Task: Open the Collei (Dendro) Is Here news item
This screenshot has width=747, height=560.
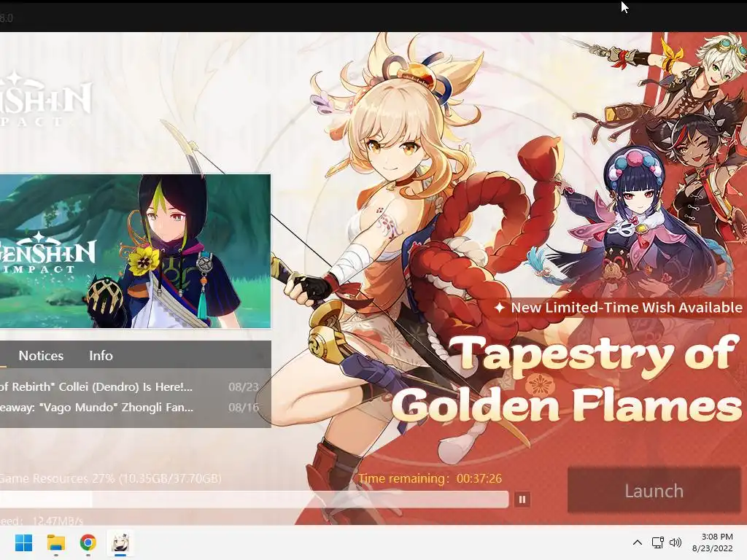Action: [97, 386]
